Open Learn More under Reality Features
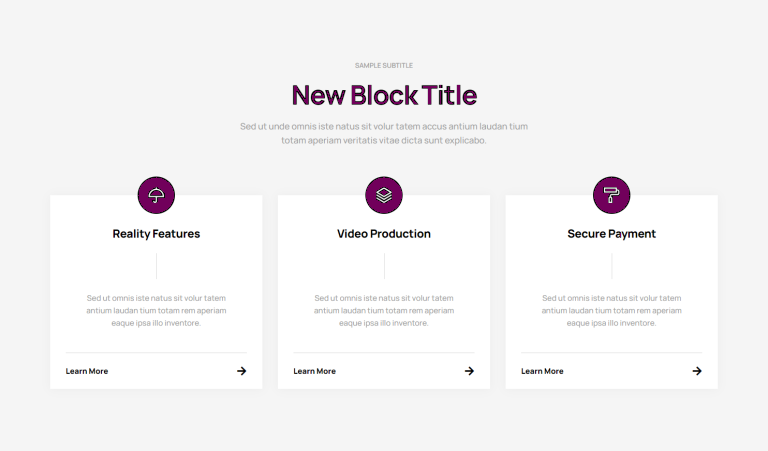The image size is (768, 451). (87, 371)
